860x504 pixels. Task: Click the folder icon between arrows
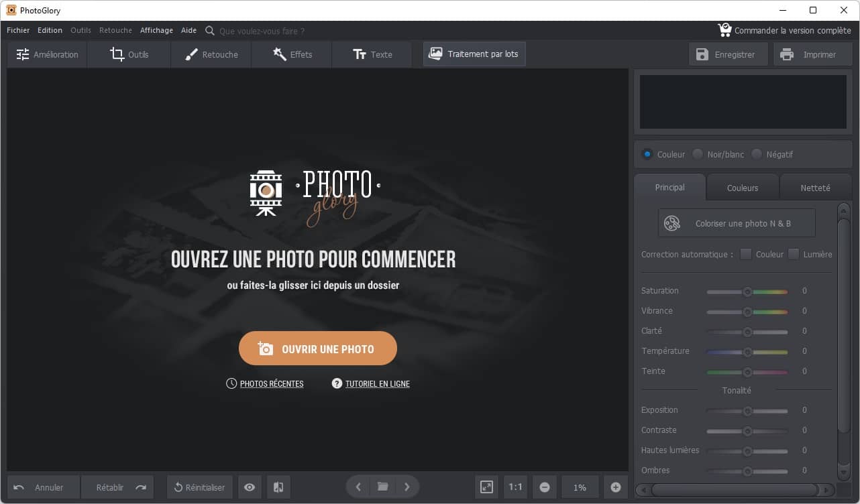coord(382,487)
